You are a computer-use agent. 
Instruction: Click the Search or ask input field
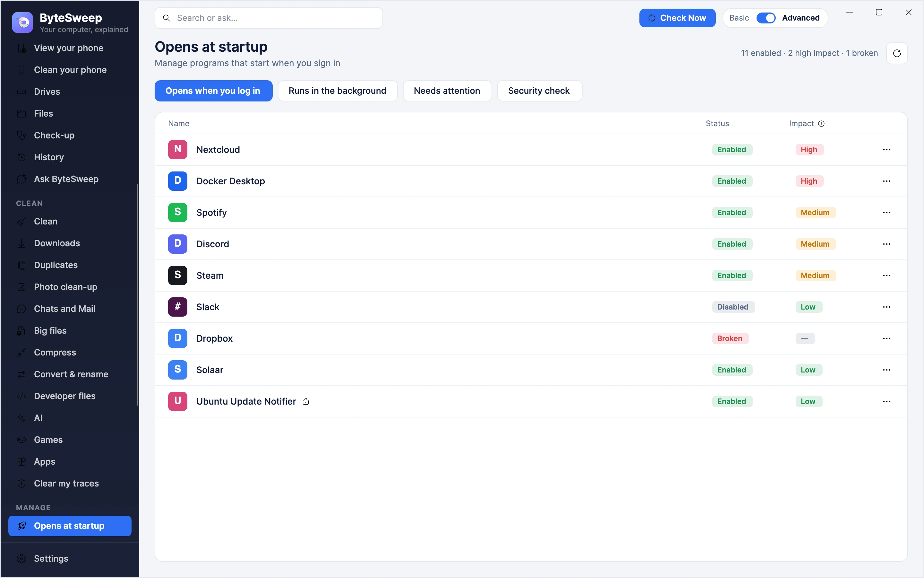tap(269, 18)
